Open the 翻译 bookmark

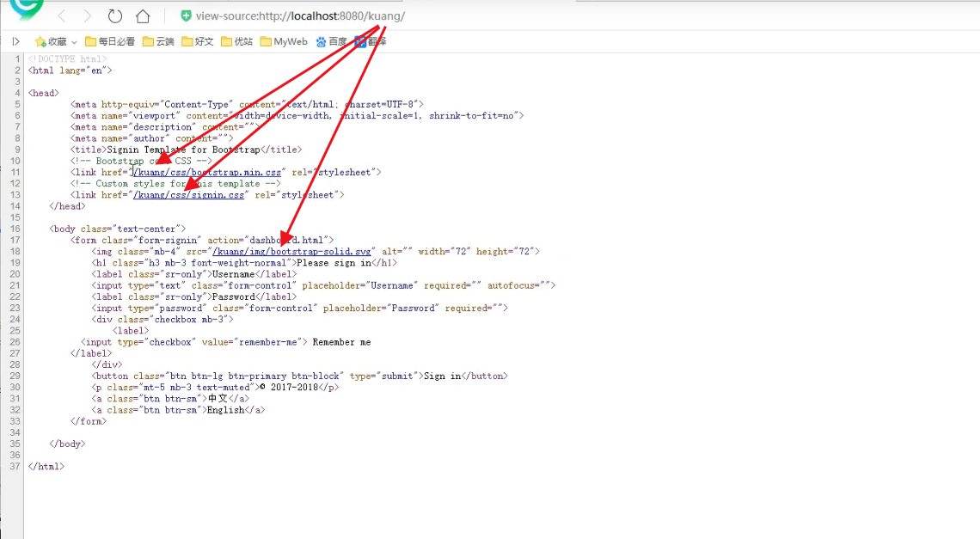pos(371,41)
